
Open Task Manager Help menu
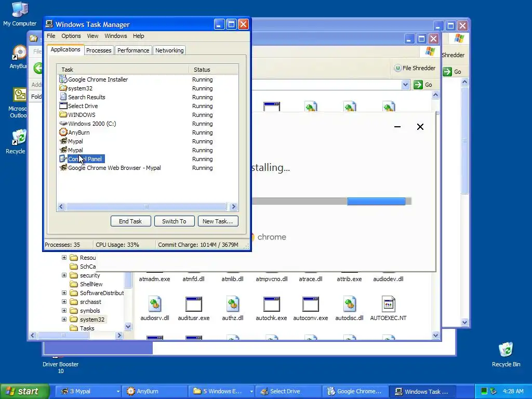click(138, 36)
